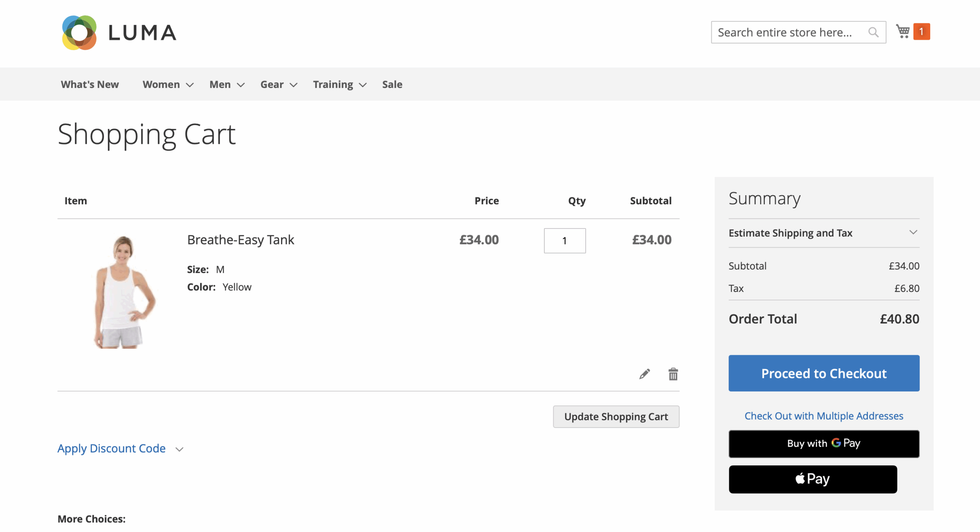980x532 pixels.
Task: Open the shopping cart icon
Action: pos(903,31)
